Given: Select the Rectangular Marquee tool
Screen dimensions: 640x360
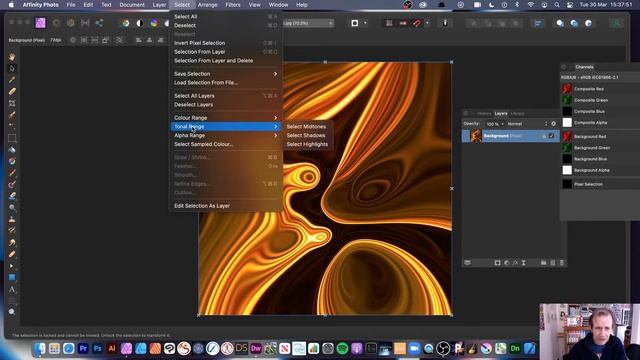Looking at the screenshot, I should pyautogui.click(x=12, y=138).
